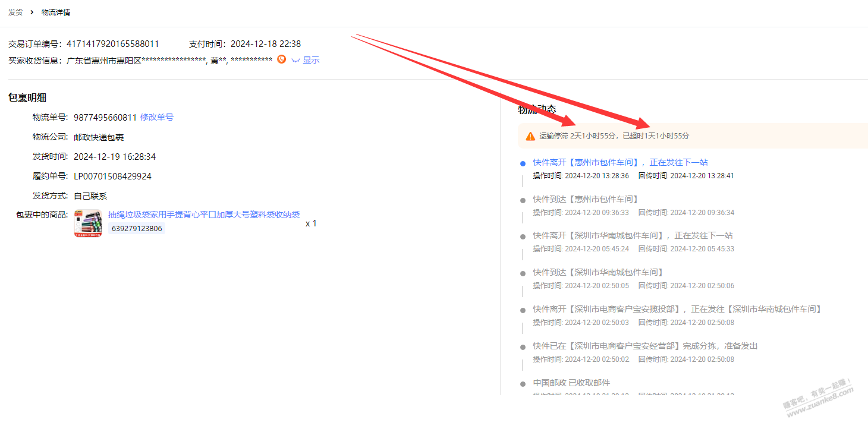Click the shipping time 2024-12-19 16:28:34
Image resolution: width=868 pixels, height=429 pixels.
pos(115,157)
